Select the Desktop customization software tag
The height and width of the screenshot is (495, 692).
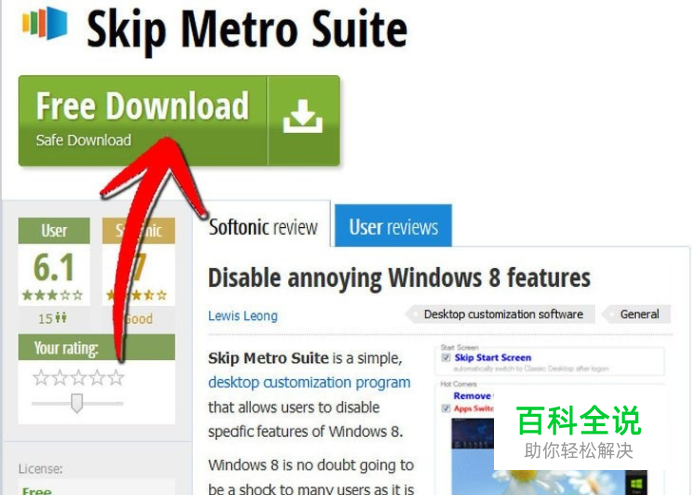500,314
